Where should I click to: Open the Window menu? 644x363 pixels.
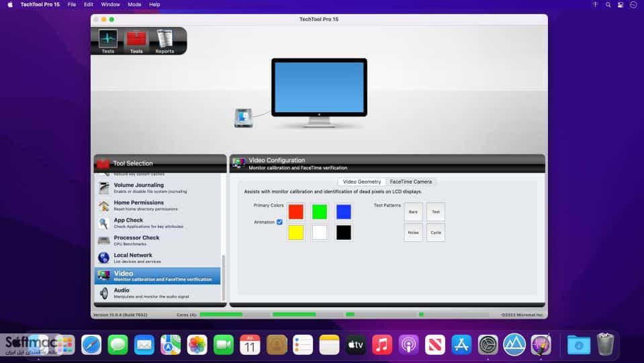click(111, 5)
